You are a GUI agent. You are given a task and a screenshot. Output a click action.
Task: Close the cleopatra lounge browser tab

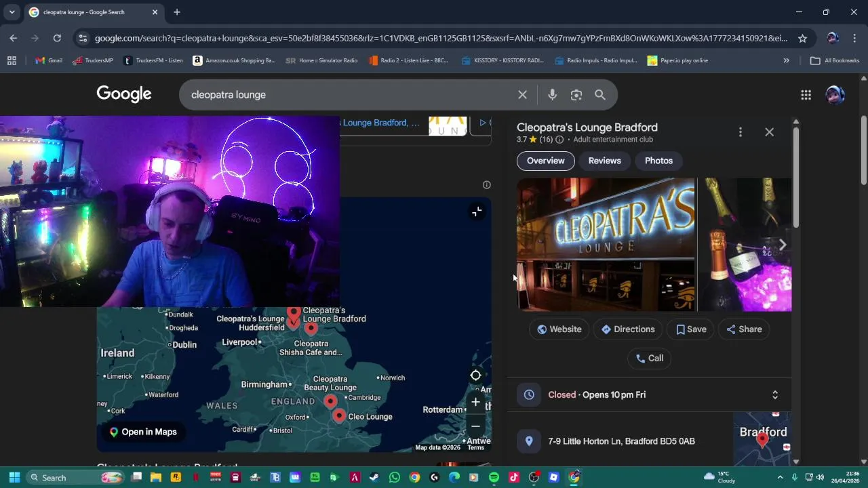click(x=155, y=12)
